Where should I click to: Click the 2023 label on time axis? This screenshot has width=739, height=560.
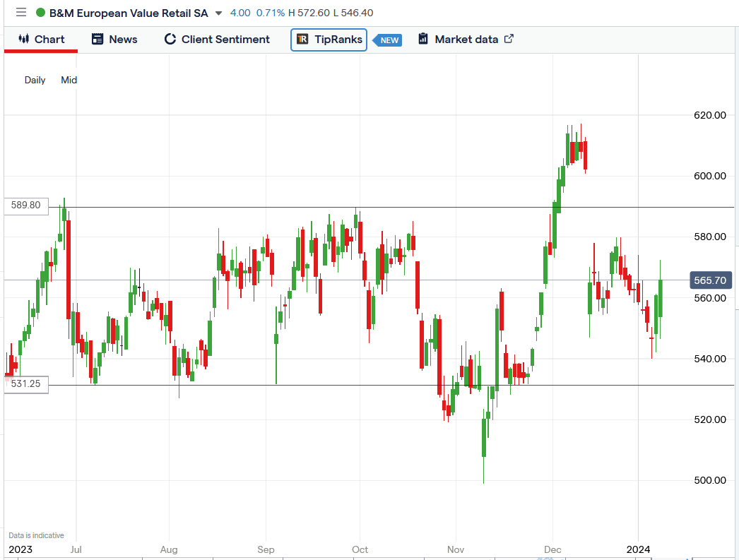pos(20,549)
